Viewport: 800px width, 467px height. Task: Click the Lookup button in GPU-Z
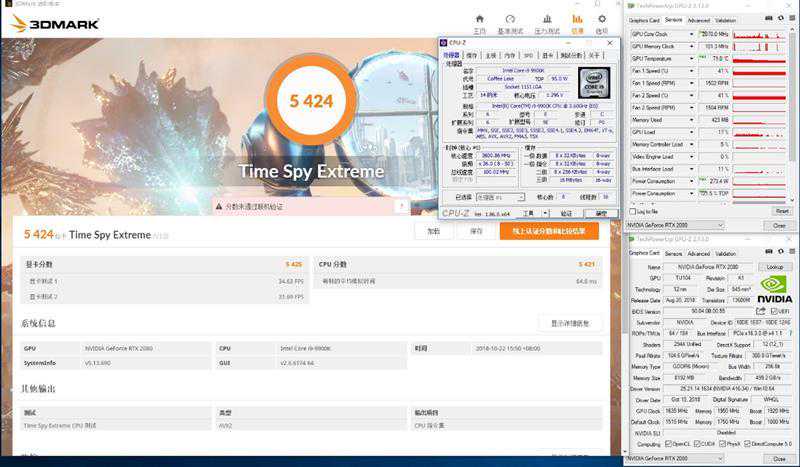tap(775, 267)
